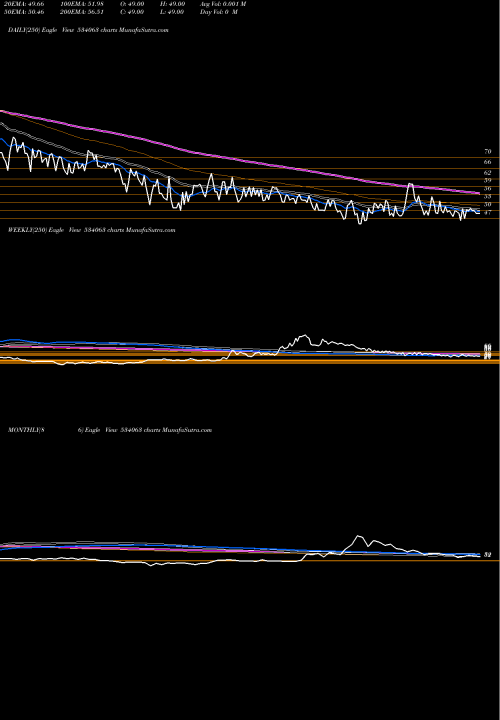
Task: Click the 62 price axis label
Action: [x=488, y=173]
